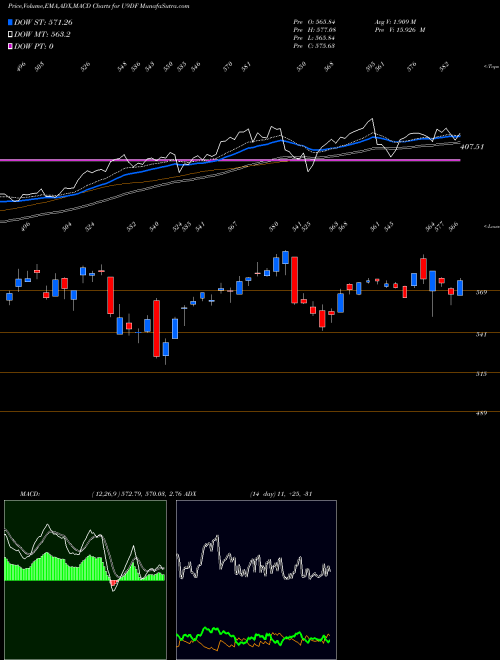Click the Pre H high price value
The height and width of the screenshot is (660, 500).
(314, 30)
